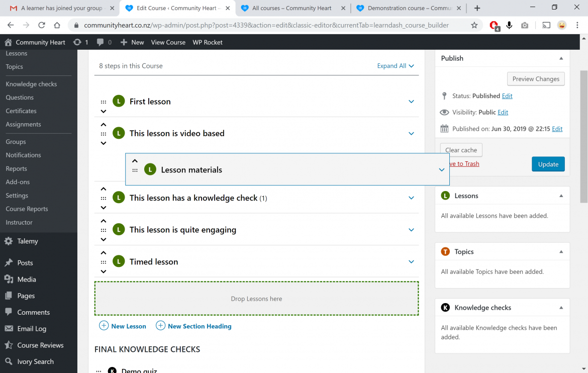The image size is (588, 373).
Task: Open the Talemy admin menu
Action: coord(27,241)
